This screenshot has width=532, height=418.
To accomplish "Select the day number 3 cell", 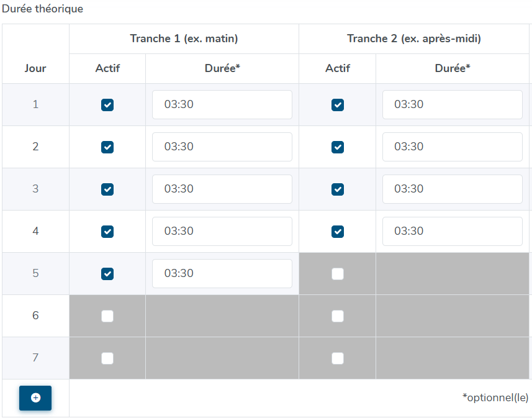I will (35, 189).
